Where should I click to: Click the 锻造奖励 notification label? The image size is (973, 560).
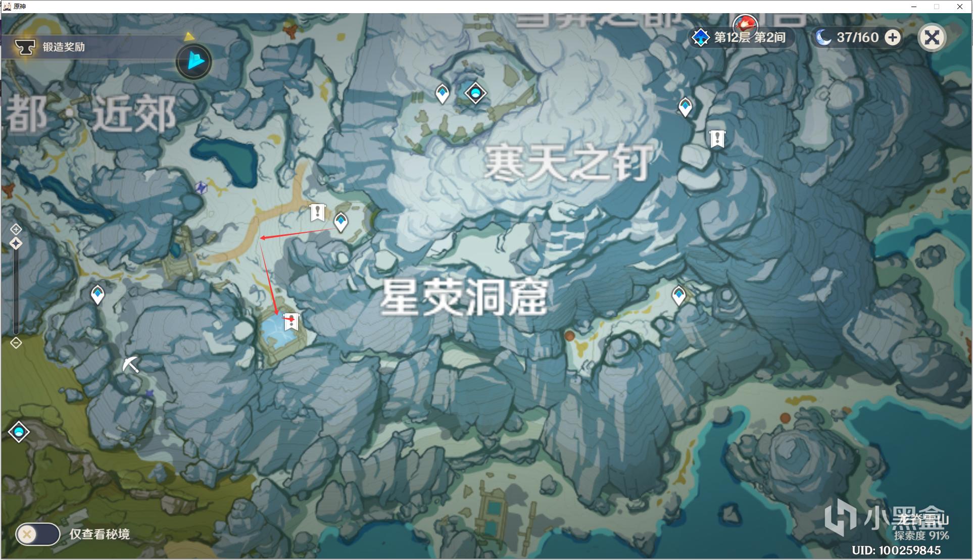tap(64, 47)
